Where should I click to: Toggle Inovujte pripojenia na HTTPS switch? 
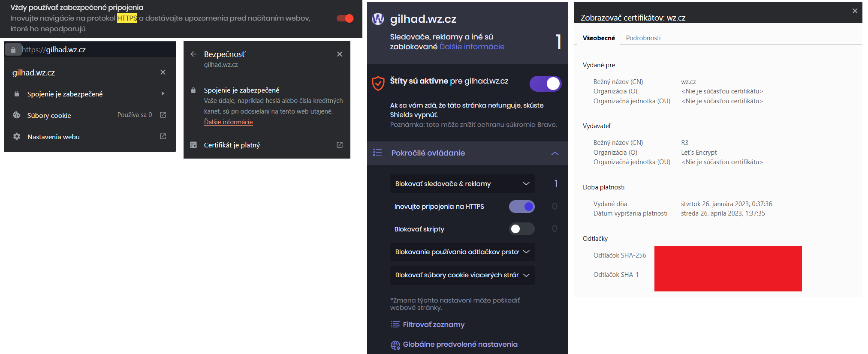tap(521, 207)
